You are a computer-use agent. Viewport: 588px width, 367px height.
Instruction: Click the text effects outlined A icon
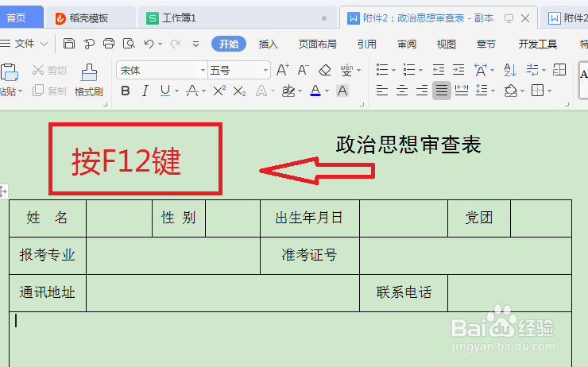pos(261,91)
